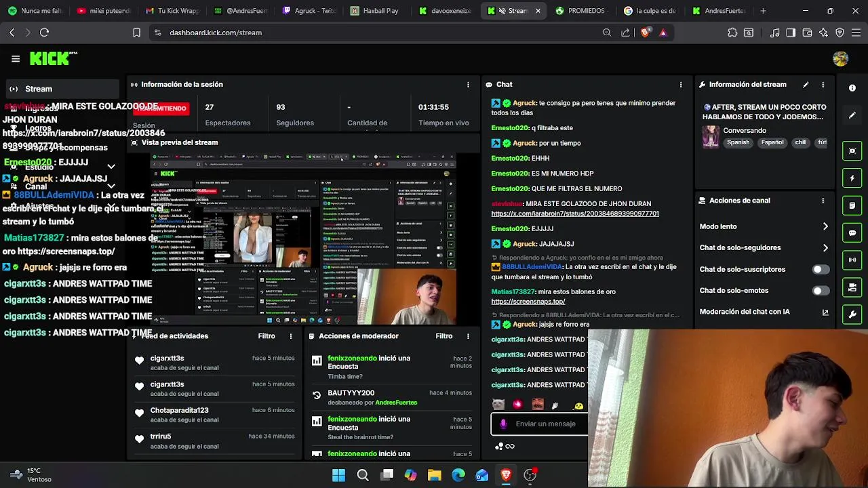
Task: Toggle the channel actions camera icon in sidebar
Action: click(852, 287)
